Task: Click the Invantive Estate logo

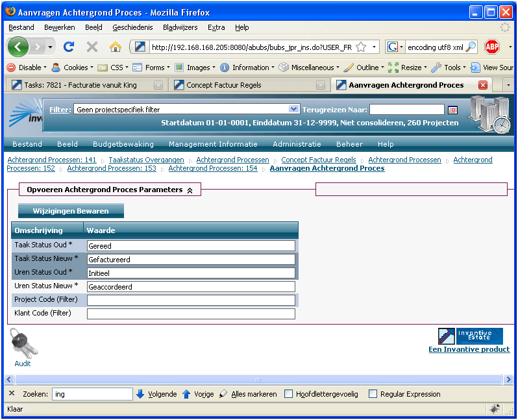Action: point(471,336)
